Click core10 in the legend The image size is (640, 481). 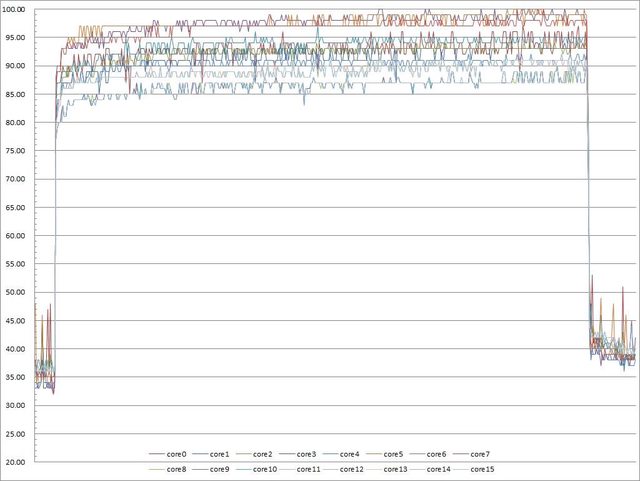[x=265, y=469]
